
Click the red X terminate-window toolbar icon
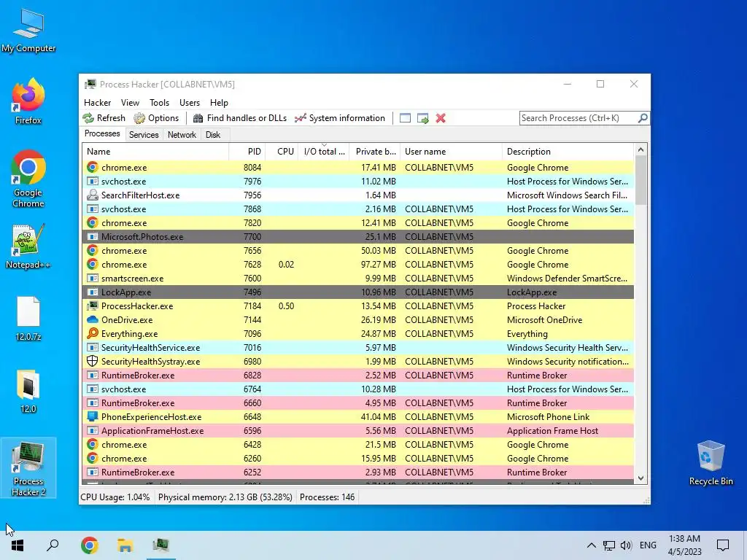[x=441, y=118]
